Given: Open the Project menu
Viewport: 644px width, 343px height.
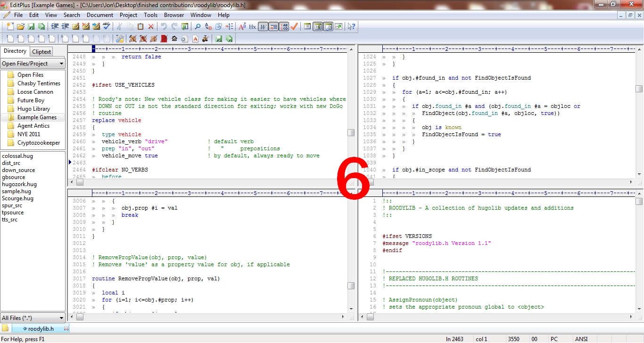Looking at the screenshot, I should (x=128, y=15).
